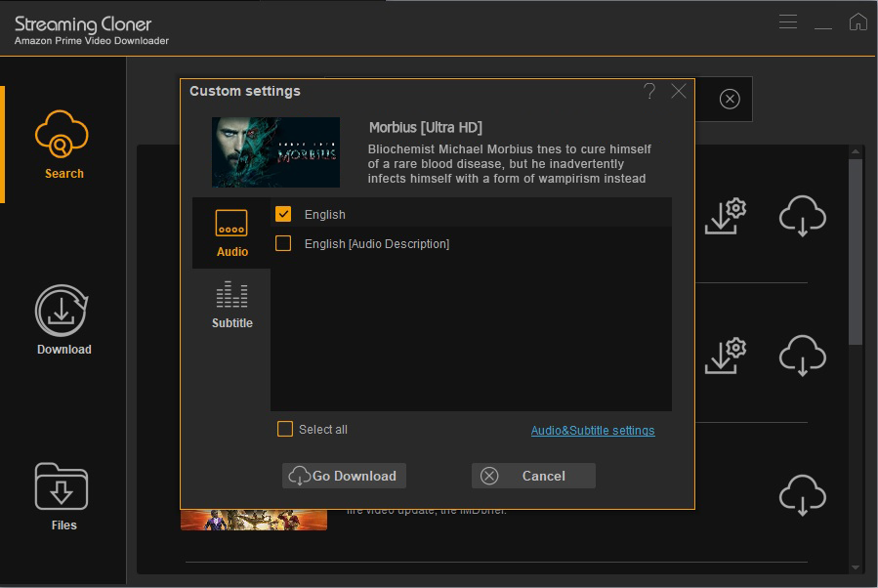Click the Morbius description text
The width and height of the screenshot is (878, 588).
[x=509, y=163]
